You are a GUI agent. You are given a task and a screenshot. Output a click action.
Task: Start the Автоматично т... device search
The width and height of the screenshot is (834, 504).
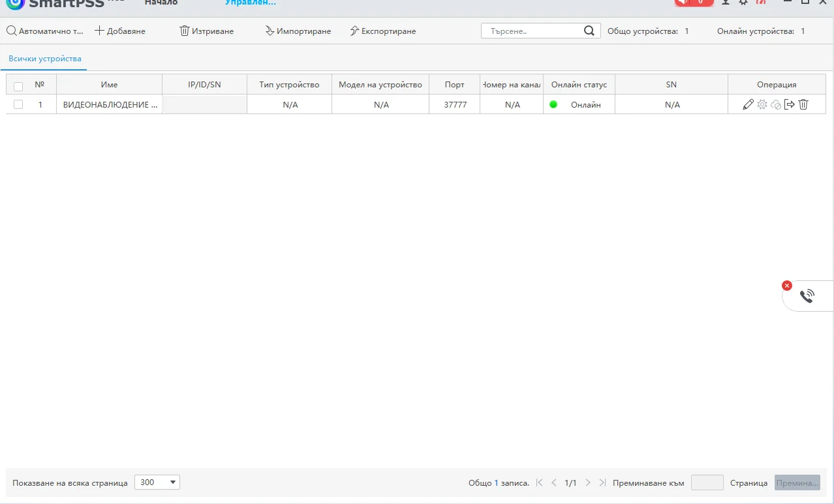click(x=45, y=31)
